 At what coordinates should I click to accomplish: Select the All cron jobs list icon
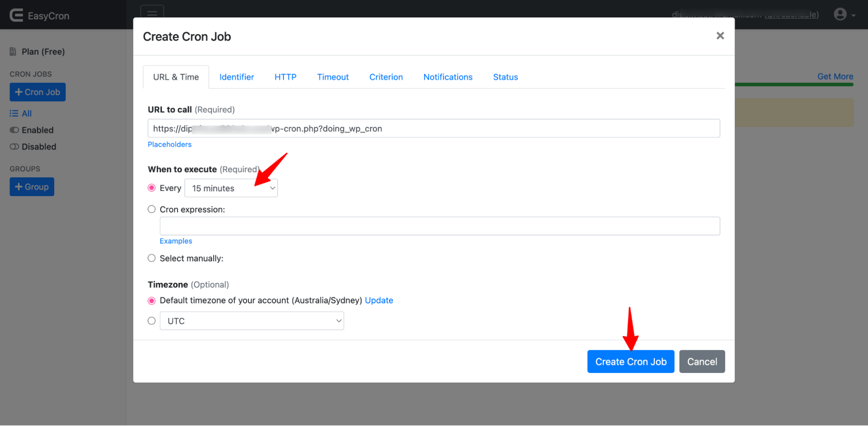[13, 113]
